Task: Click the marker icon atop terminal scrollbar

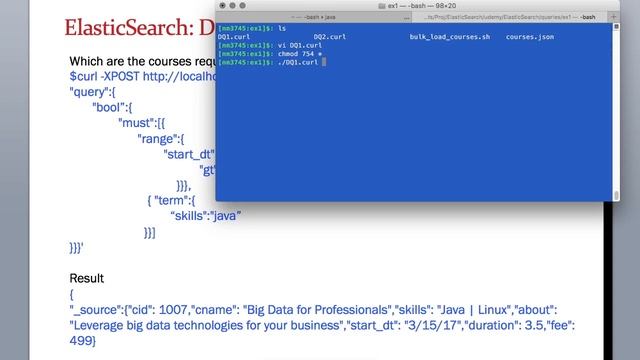Action: [616, 27]
